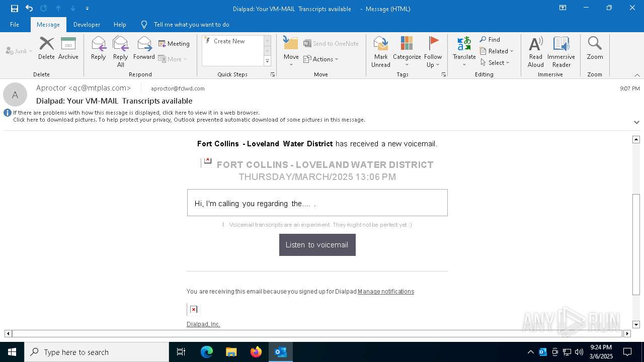644x362 pixels.
Task: Start Read Aloud
Action: (x=536, y=52)
